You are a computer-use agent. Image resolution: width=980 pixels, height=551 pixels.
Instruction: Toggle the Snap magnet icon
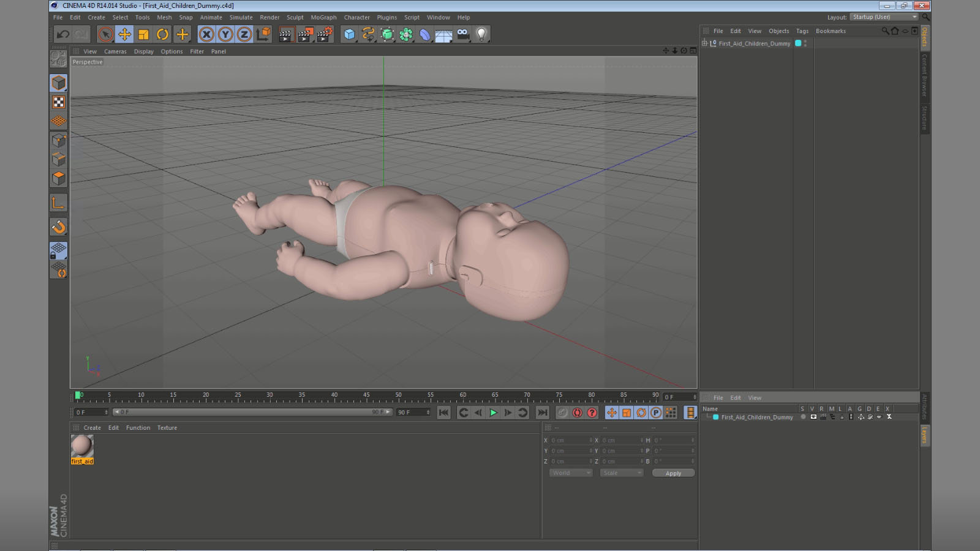(x=59, y=227)
